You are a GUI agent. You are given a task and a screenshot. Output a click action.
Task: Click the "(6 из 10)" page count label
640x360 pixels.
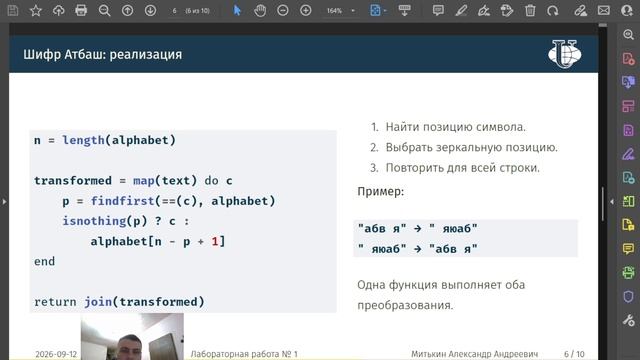point(198,11)
